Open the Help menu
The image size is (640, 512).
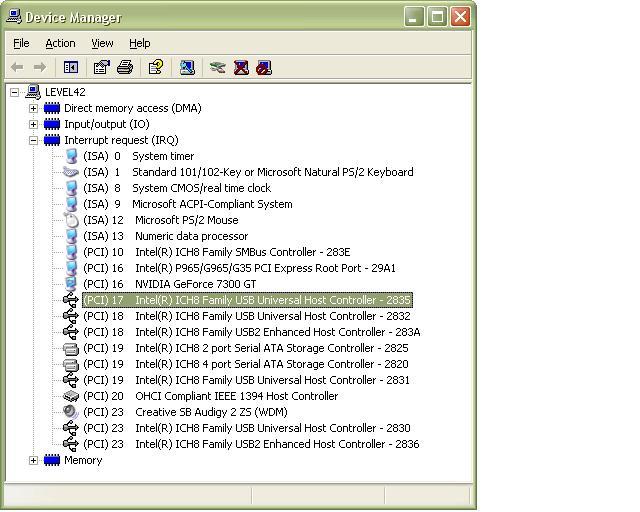pos(140,43)
